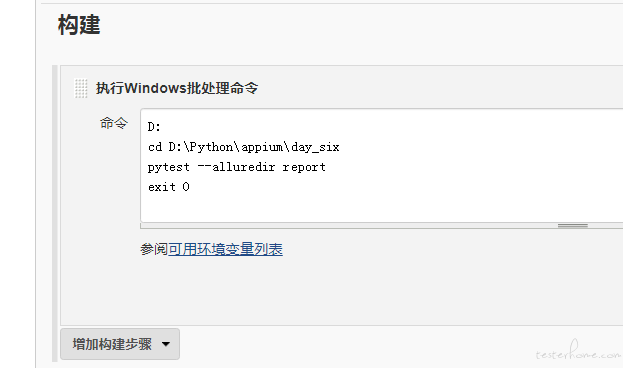
Task: Click the word pytest in the command box
Action: [x=168, y=167]
